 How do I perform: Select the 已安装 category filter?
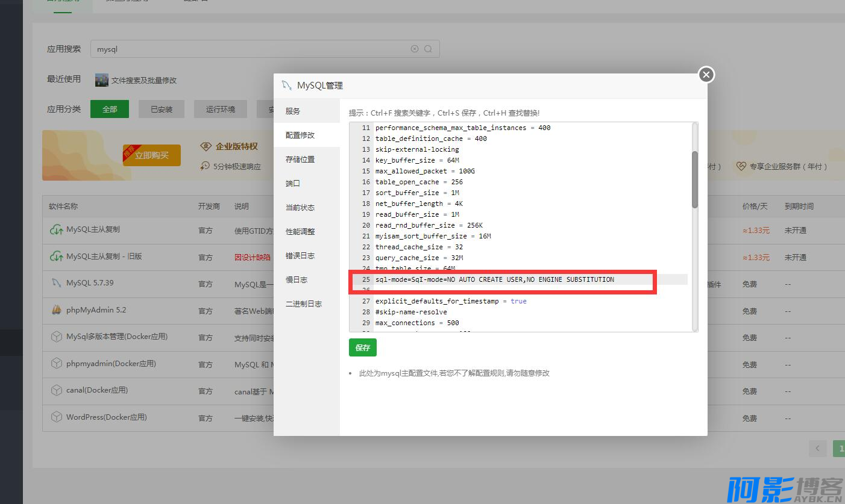click(162, 109)
